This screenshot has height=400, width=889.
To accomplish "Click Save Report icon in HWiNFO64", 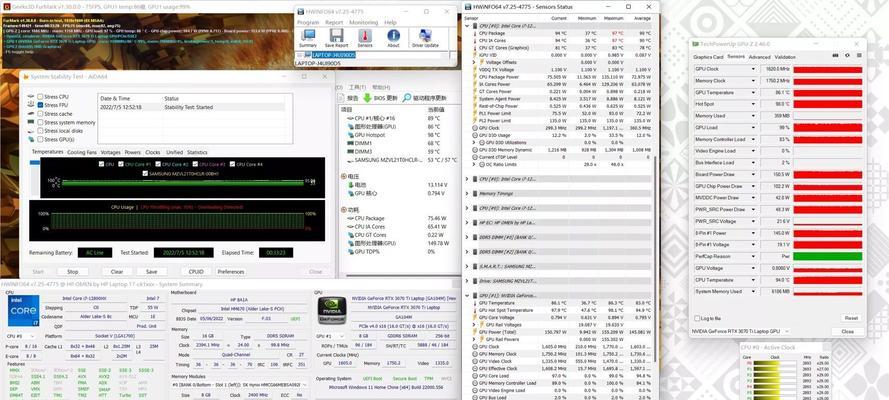I will 336,36.
